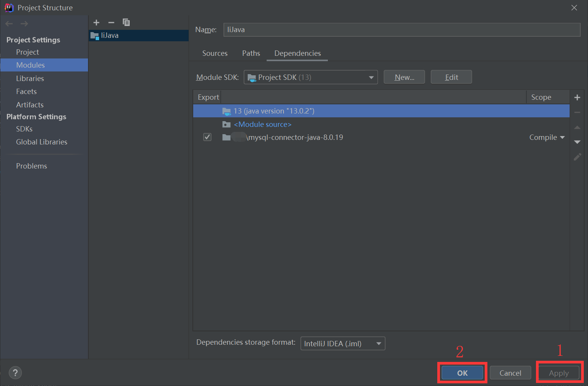The image size is (588, 386).
Task: Edit dependency using the pencil icon
Action: [x=577, y=157]
